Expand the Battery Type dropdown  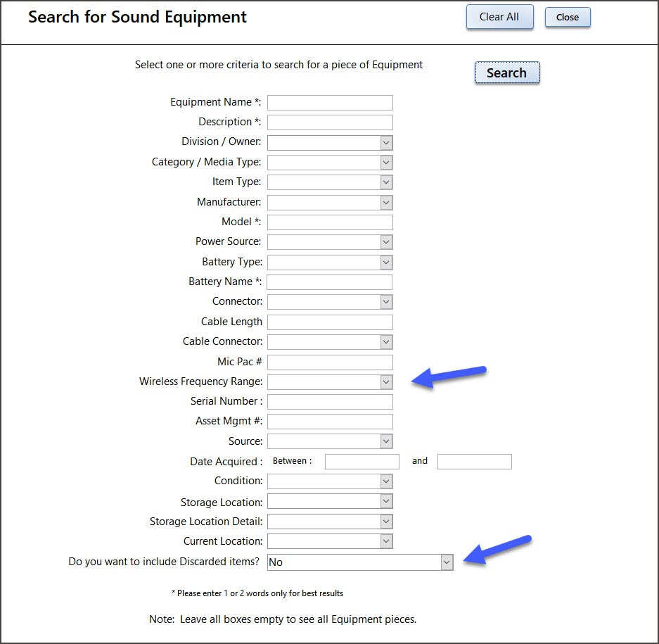pyautogui.click(x=386, y=262)
